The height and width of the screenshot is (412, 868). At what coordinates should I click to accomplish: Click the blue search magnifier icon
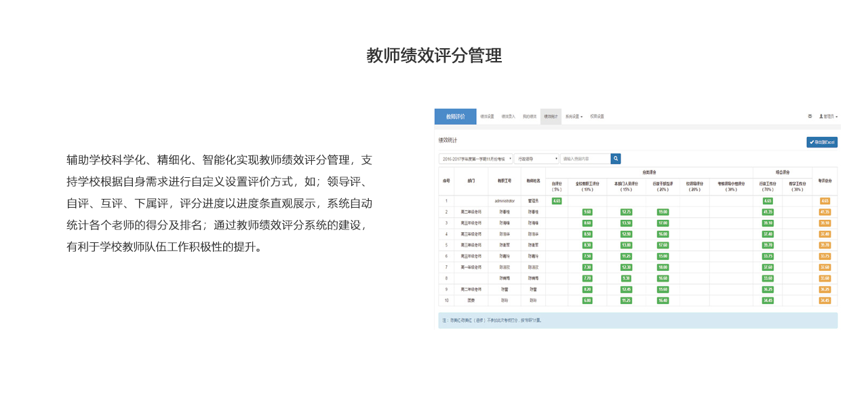616,159
